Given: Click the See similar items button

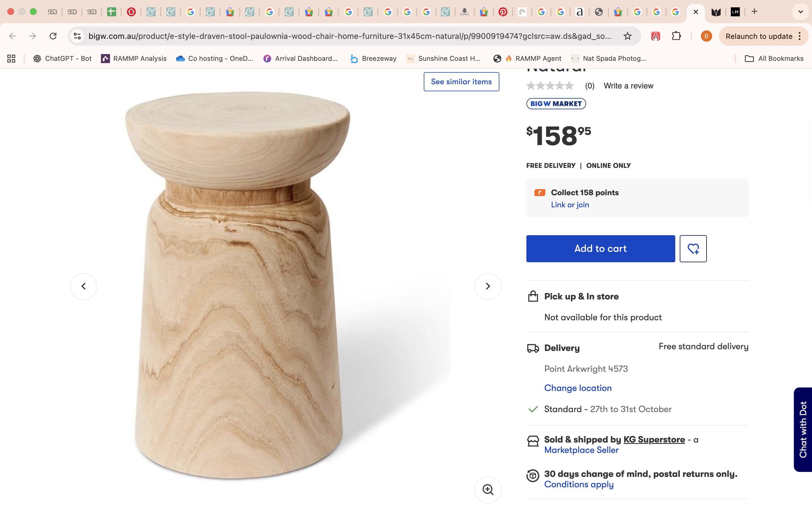Looking at the screenshot, I should click(x=461, y=81).
